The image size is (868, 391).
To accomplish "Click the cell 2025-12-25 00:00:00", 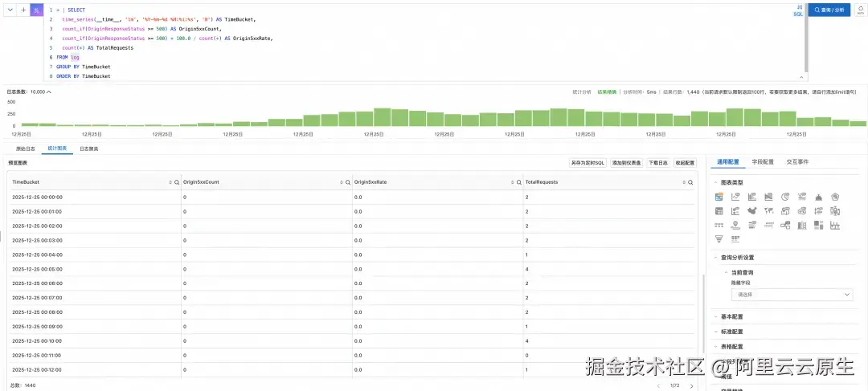I will click(37, 198).
